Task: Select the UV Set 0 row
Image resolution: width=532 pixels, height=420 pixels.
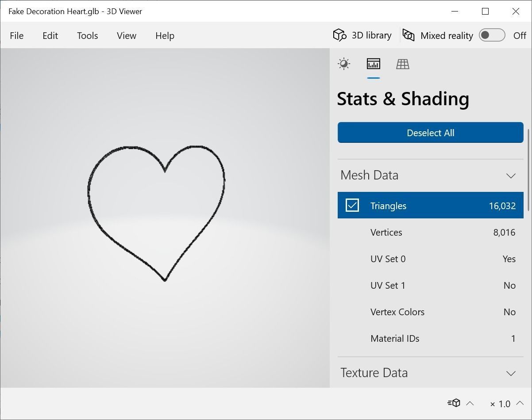Action: (431, 259)
